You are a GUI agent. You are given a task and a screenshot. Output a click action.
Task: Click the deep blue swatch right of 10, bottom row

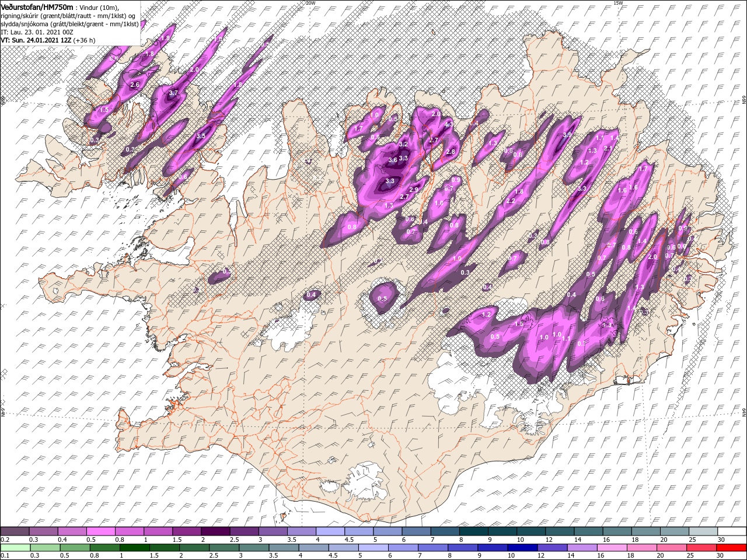522,548
